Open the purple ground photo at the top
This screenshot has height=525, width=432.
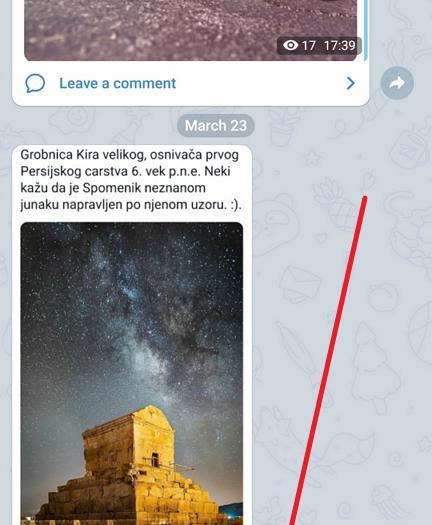191,30
